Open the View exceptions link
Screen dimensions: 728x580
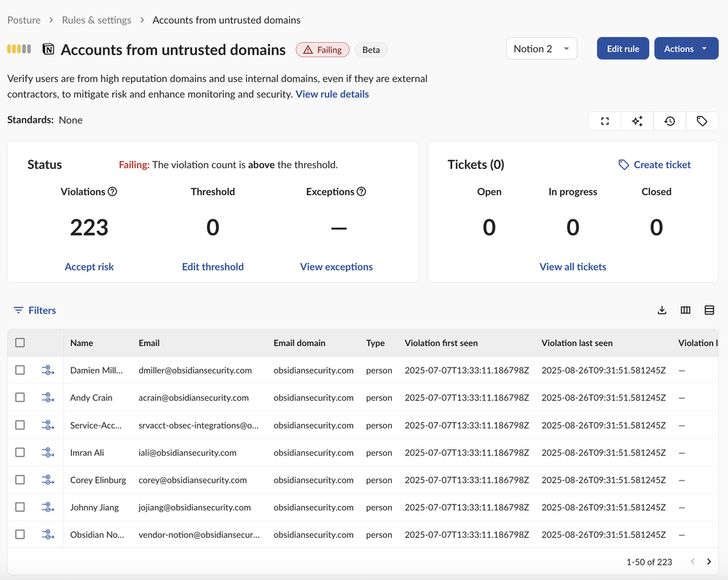point(336,267)
